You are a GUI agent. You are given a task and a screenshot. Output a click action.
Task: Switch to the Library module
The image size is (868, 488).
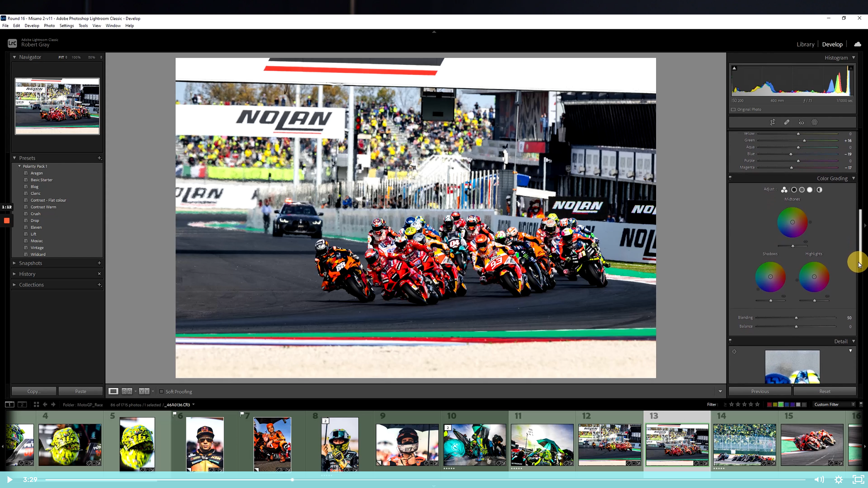pos(805,44)
